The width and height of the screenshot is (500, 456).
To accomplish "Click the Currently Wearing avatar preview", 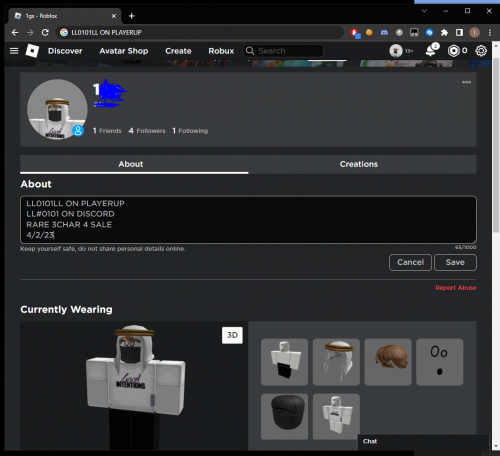I will (x=134, y=386).
